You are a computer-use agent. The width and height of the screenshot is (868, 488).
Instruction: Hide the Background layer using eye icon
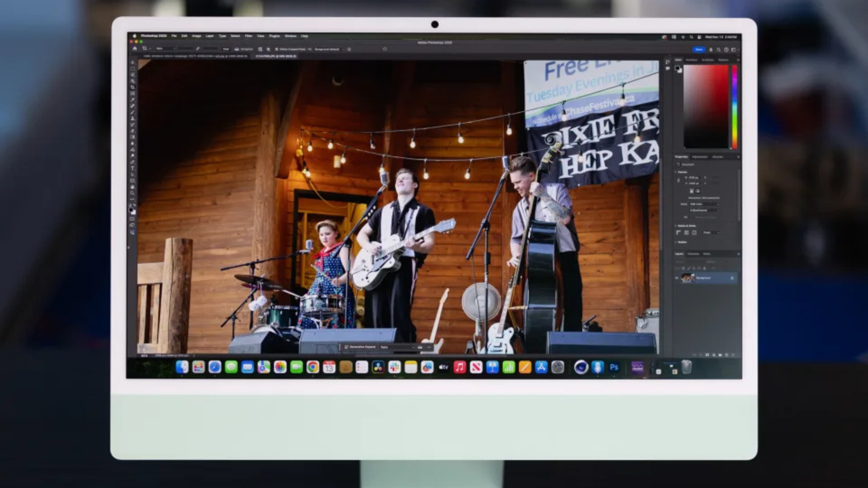coord(677,278)
